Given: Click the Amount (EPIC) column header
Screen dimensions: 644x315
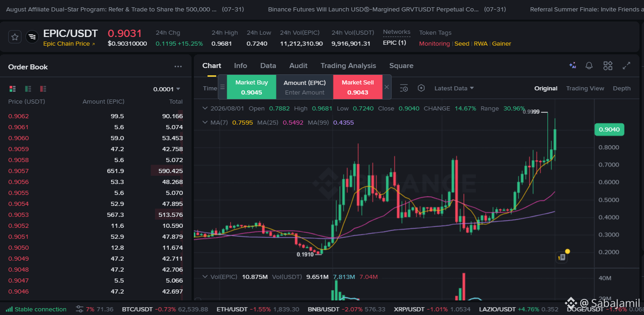Looking at the screenshot, I should [x=104, y=101].
